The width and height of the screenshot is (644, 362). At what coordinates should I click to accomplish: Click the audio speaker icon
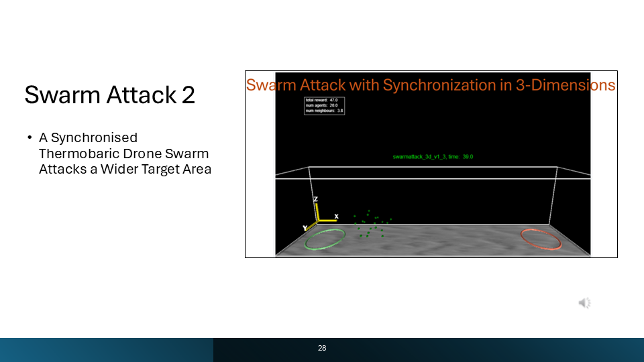[584, 303]
